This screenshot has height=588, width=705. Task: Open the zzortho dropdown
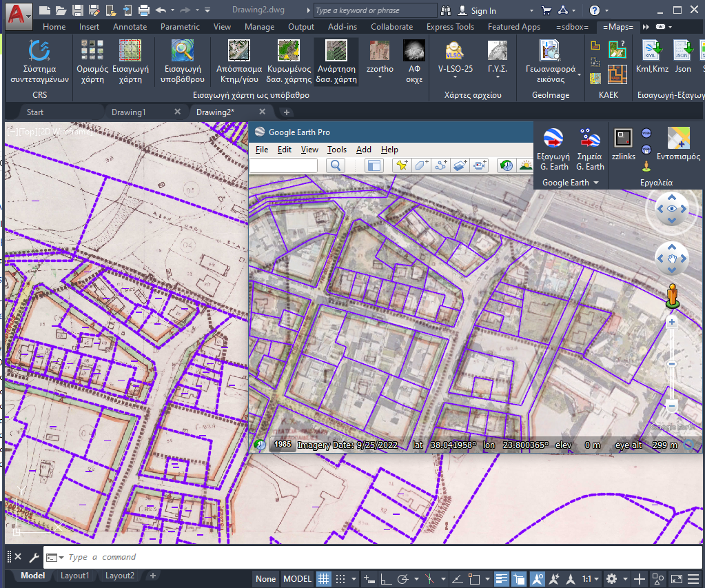pyautogui.click(x=380, y=77)
